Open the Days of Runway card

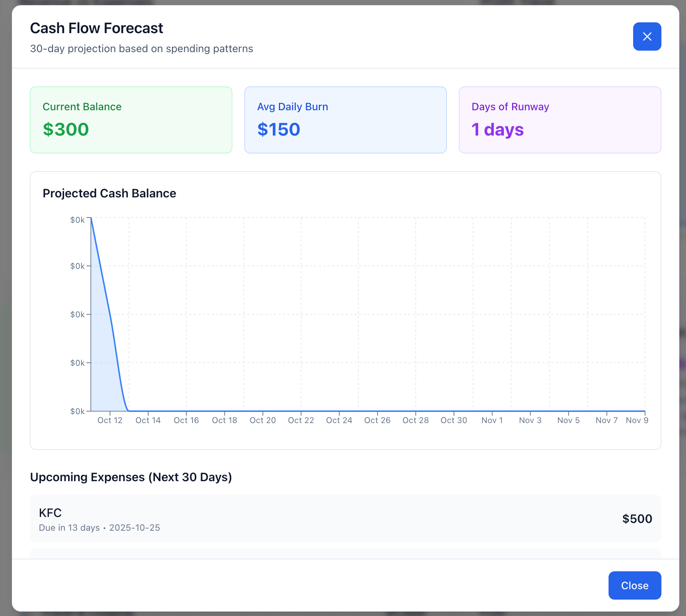pyautogui.click(x=559, y=120)
